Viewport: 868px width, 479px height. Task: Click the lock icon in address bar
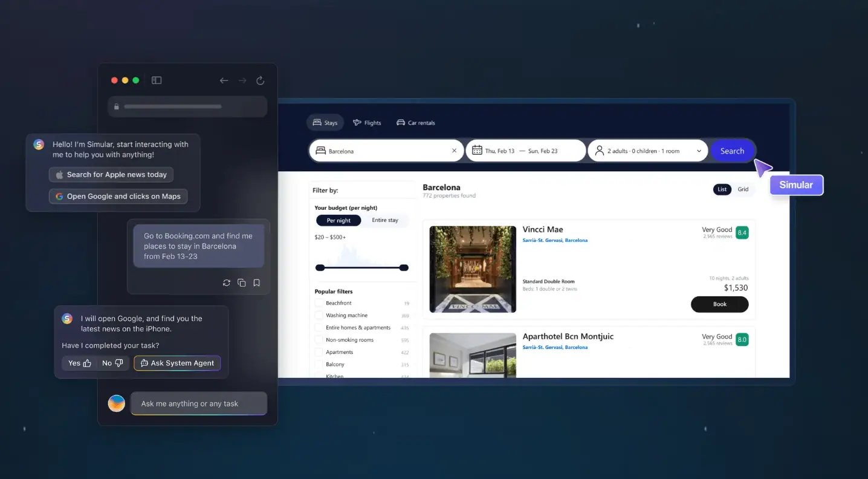tap(117, 106)
